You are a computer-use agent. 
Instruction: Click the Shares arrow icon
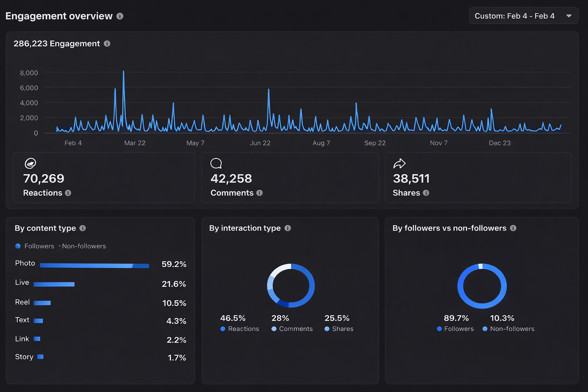click(399, 163)
